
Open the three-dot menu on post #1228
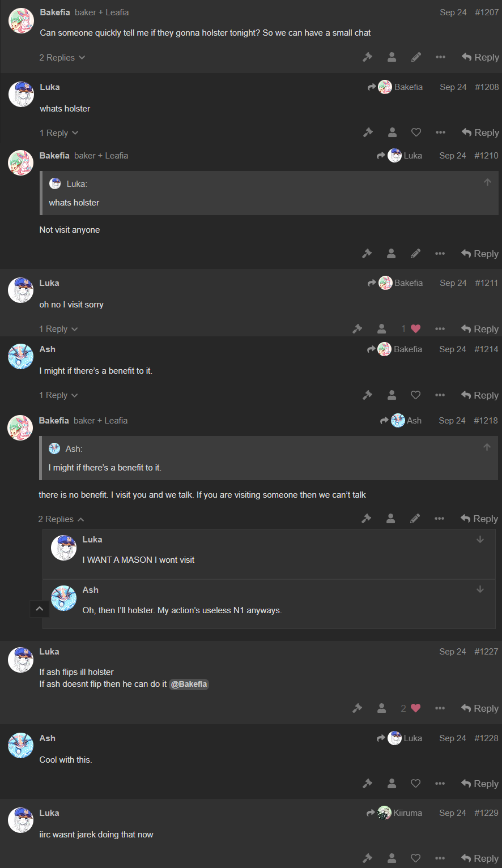[440, 784]
